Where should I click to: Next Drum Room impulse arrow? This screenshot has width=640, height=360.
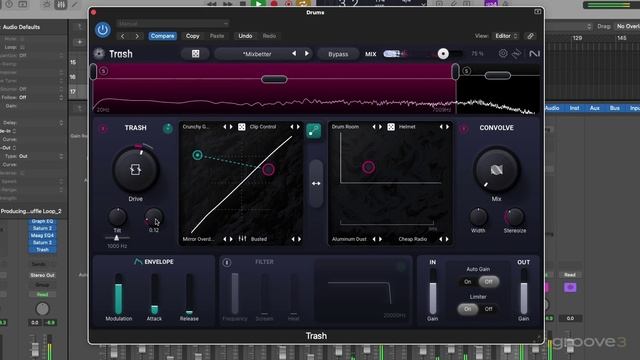[x=380, y=127]
